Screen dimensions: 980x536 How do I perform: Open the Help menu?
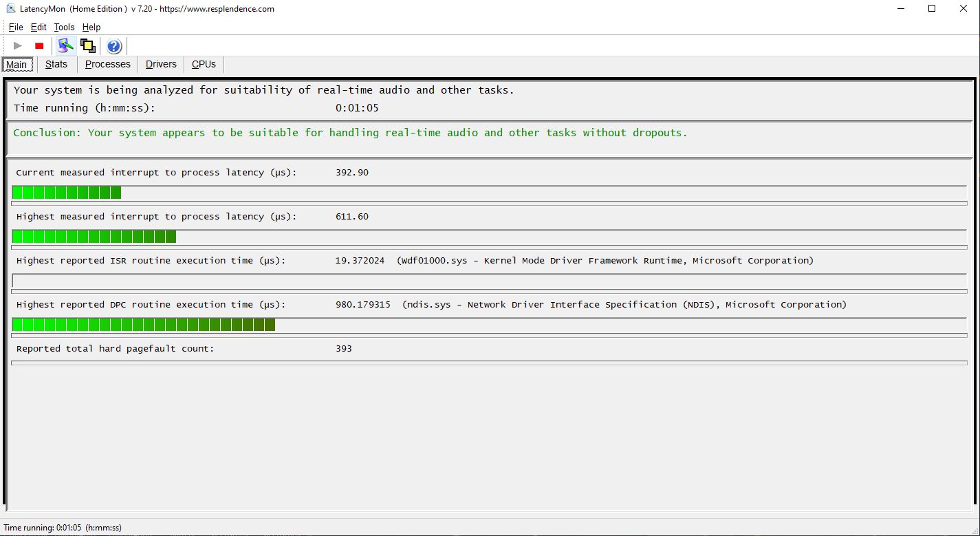click(x=91, y=28)
